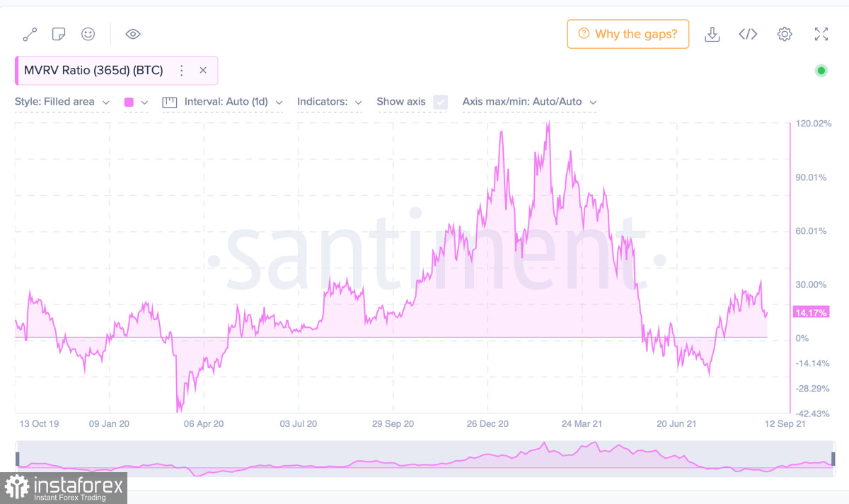Viewport: 849px width, 504px height.
Task: Uncheck the Show axis checkbox
Action: [x=441, y=102]
